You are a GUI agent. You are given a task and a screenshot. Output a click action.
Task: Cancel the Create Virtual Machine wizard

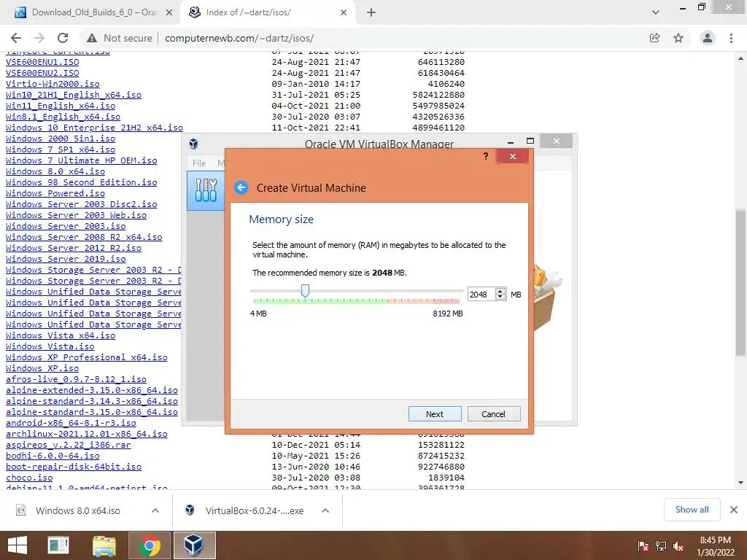click(x=494, y=414)
